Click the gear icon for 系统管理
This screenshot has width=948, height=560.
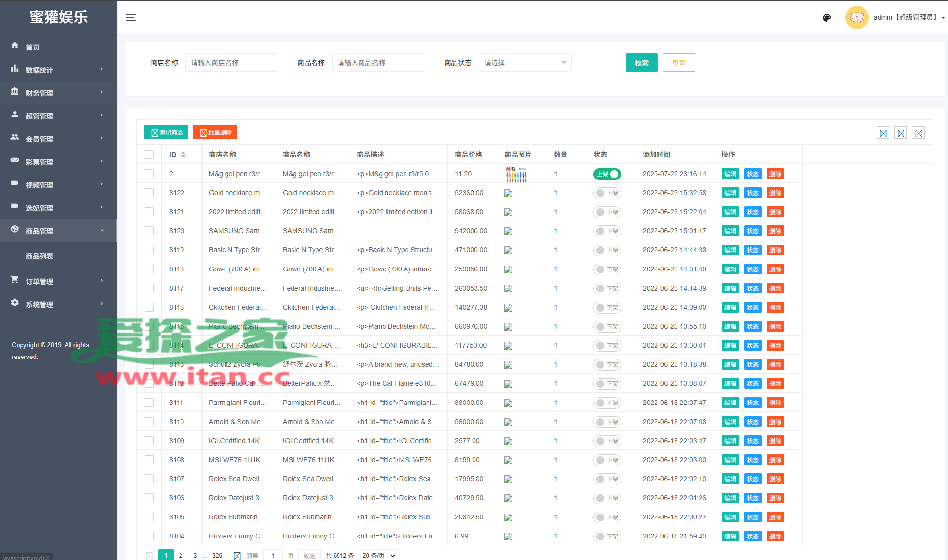tap(15, 303)
